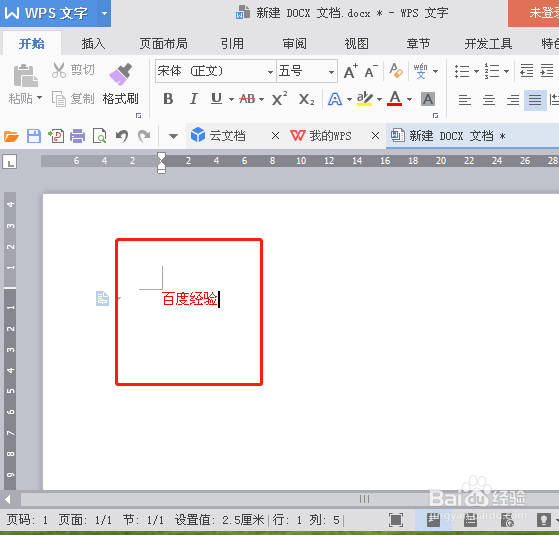This screenshot has height=535, width=559.
Task: Close the 云文档 tab
Action: (x=275, y=135)
